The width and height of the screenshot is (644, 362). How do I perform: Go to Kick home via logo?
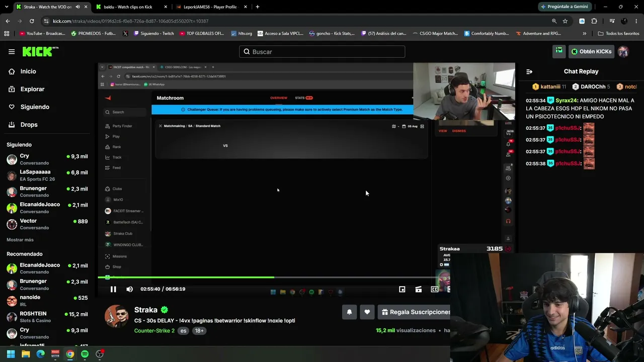40,51
